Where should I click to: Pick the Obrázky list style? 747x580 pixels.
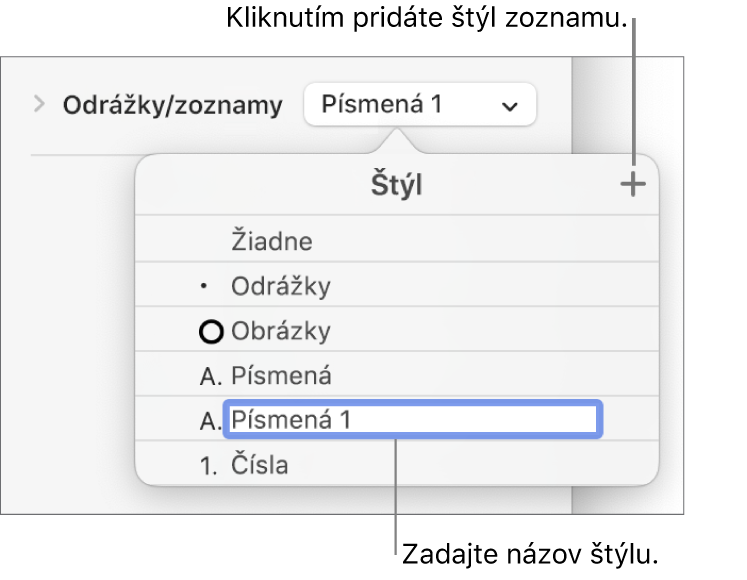pos(281,332)
